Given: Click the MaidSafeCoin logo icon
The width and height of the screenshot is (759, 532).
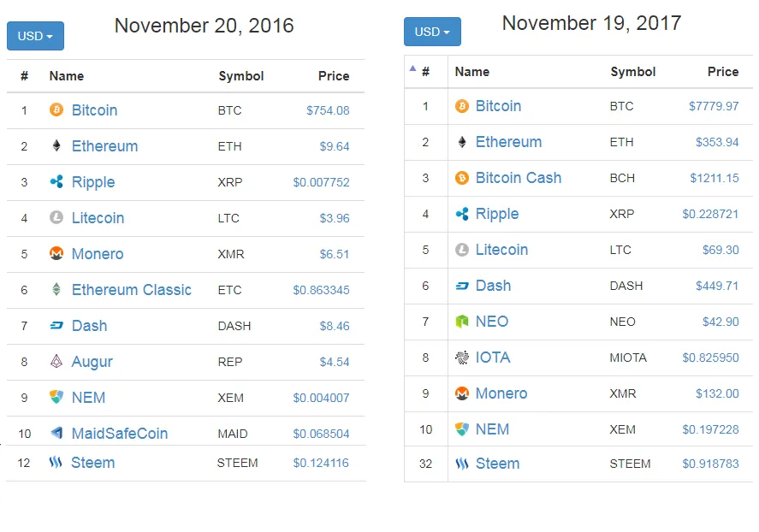Looking at the screenshot, I should point(56,434).
